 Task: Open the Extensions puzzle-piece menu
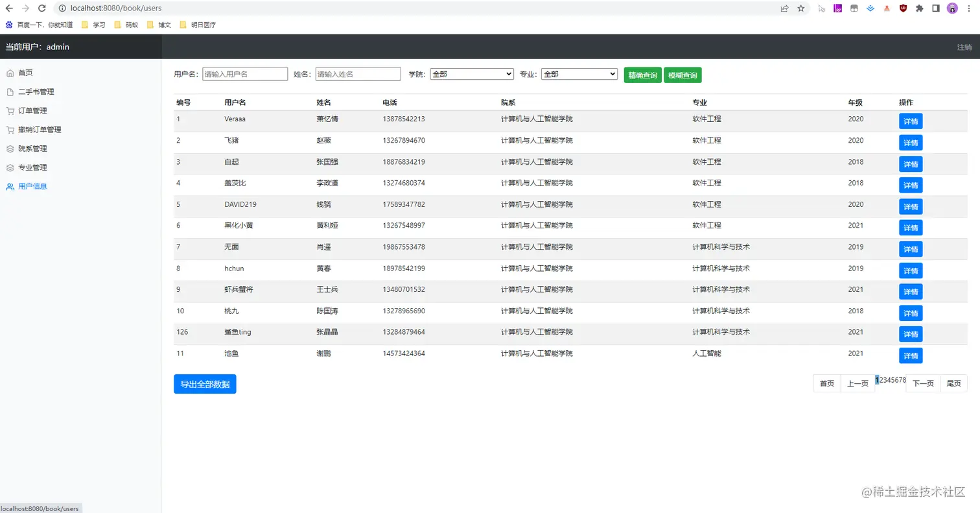click(x=919, y=8)
